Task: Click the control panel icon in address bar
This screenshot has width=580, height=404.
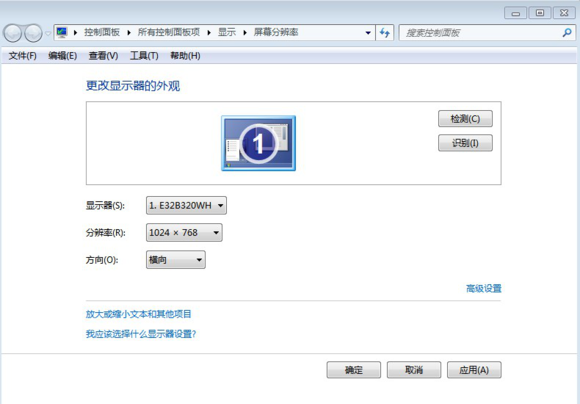Action: point(62,33)
